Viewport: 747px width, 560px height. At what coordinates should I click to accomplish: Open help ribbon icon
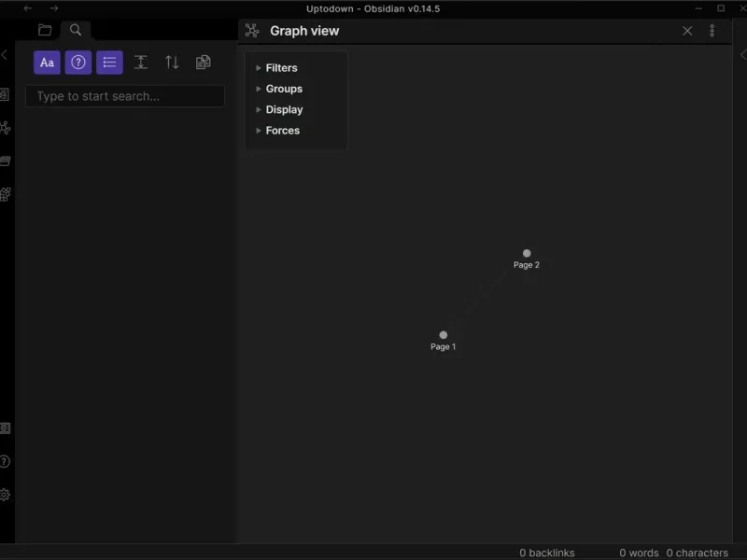pyautogui.click(x=5, y=461)
